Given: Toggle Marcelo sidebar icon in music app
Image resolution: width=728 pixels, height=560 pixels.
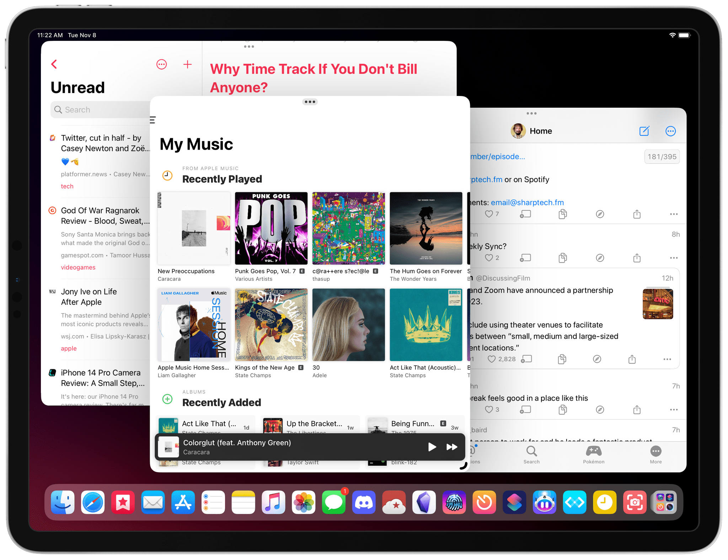Looking at the screenshot, I should coord(153,120).
